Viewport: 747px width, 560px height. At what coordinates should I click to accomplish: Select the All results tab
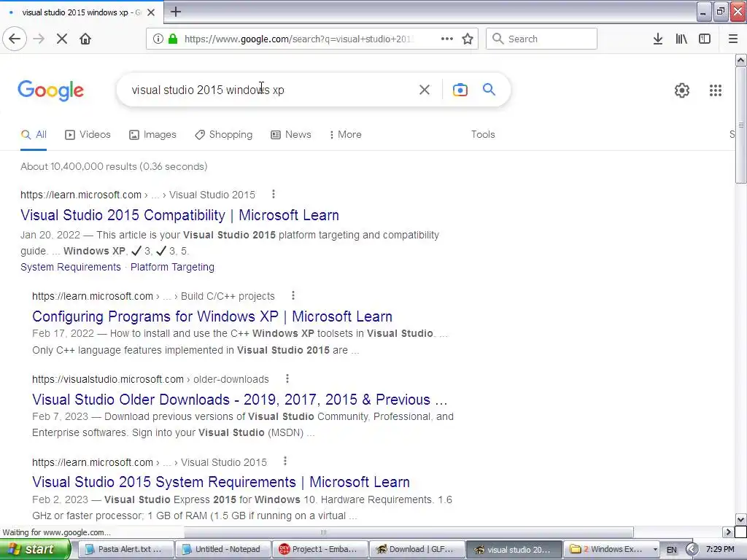[x=34, y=135]
